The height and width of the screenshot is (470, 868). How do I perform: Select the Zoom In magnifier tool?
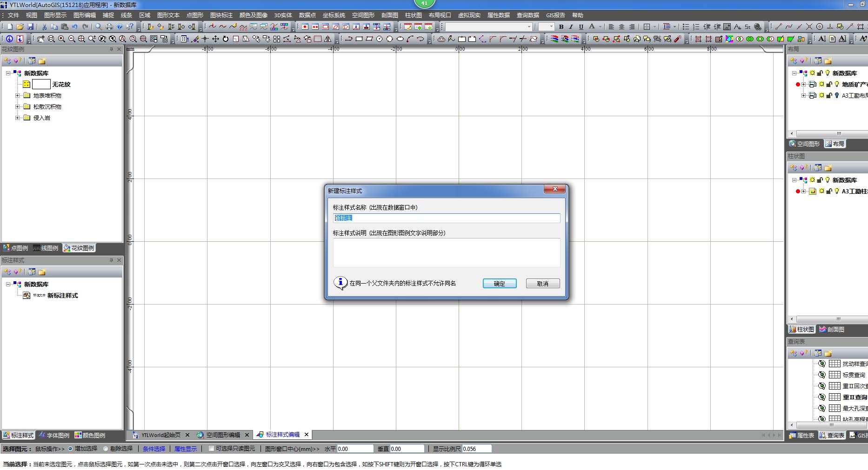tap(61, 39)
